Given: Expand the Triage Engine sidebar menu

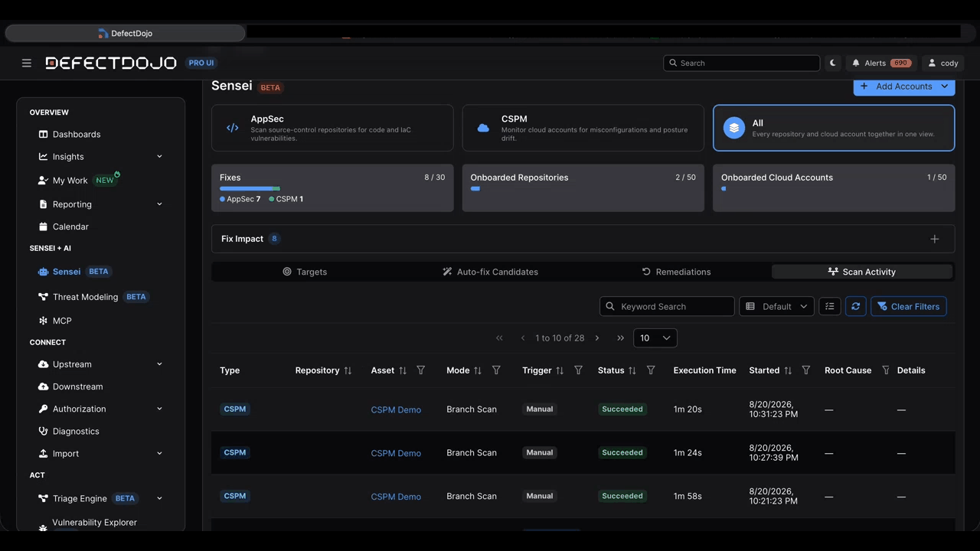Looking at the screenshot, I should (x=159, y=498).
